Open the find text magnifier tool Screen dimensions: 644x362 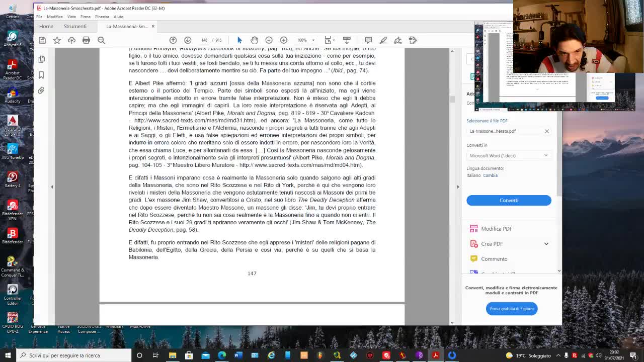pyautogui.click(x=101, y=40)
